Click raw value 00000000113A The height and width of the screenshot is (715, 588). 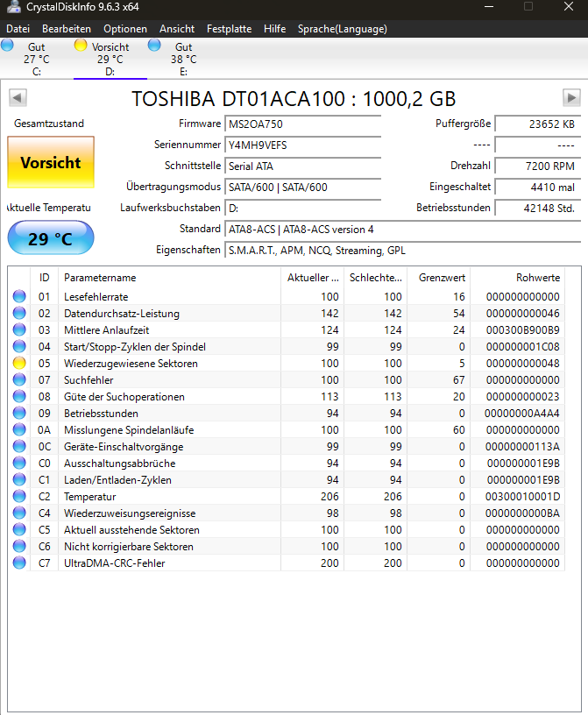coord(522,446)
